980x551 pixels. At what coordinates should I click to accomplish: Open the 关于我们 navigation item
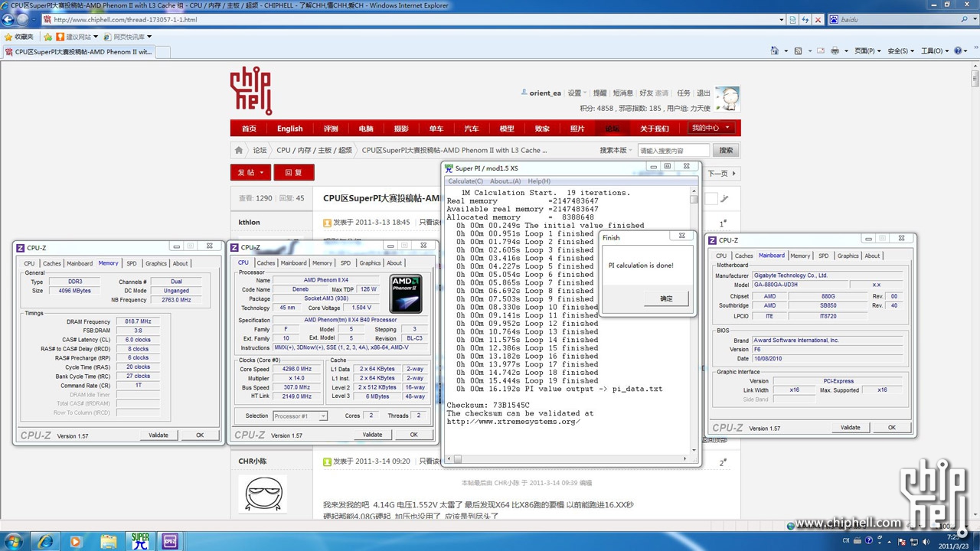tap(655, 129)
